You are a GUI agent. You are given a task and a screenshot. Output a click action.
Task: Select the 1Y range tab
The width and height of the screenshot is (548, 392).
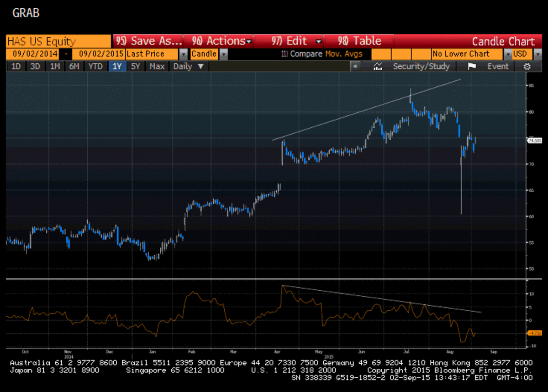pyautogui.click(x=117, y=66)
